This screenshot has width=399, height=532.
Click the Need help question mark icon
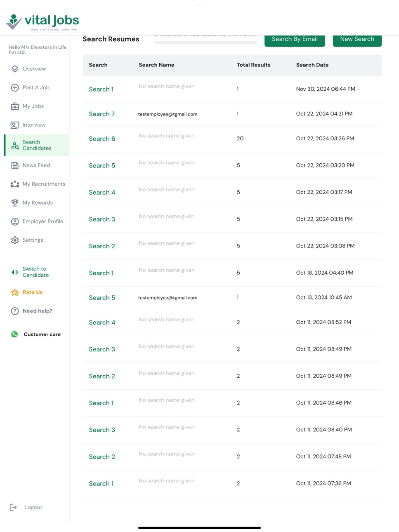(x=15, y=311)
